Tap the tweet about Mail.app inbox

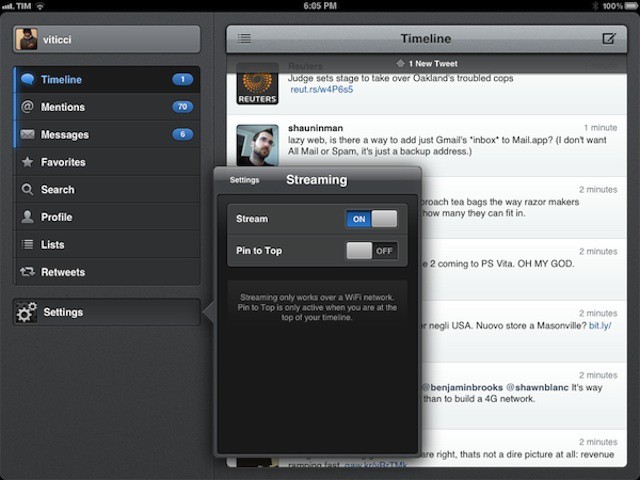(x=427, y=146)
